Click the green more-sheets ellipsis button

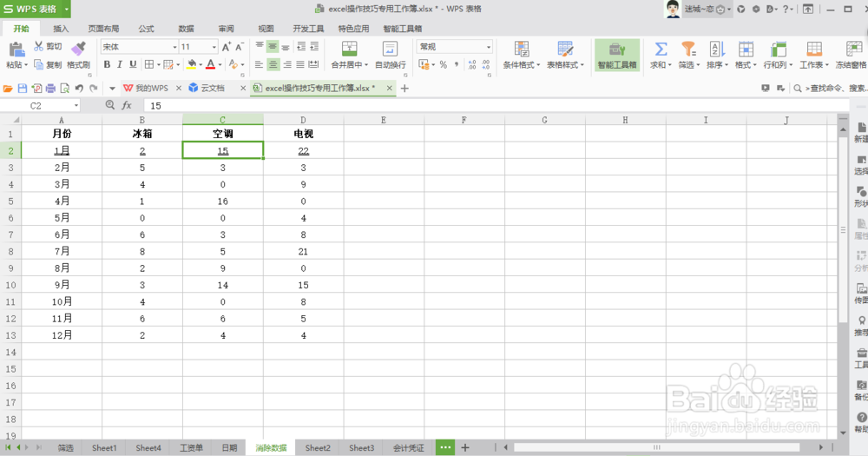click(x=445, y=447)
